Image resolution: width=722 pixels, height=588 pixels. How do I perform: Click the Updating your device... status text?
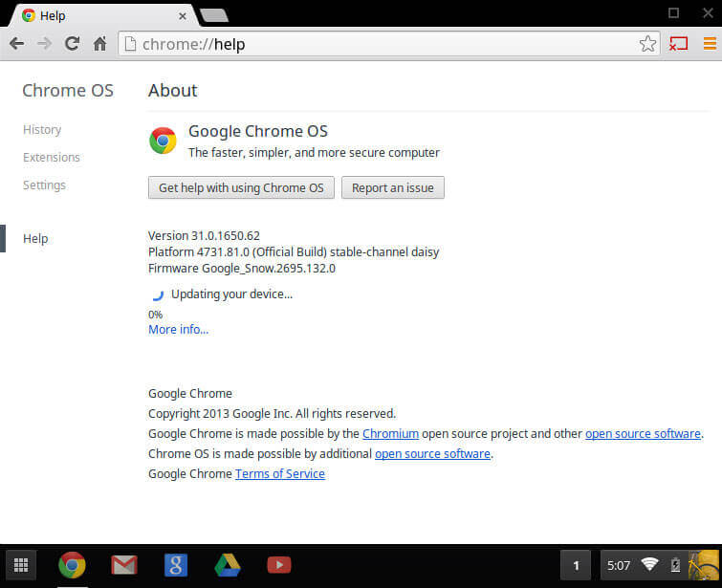232,294
